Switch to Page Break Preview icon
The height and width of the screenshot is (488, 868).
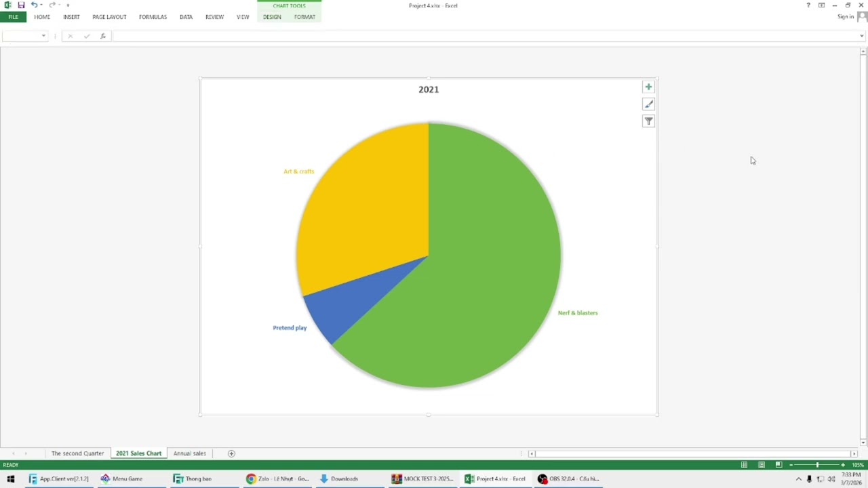[778, 465]
